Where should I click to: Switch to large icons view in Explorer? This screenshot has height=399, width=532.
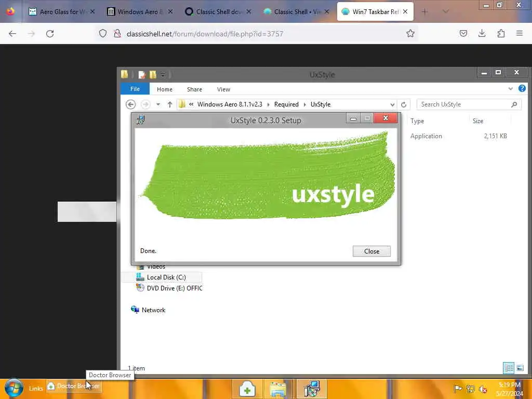520,368
